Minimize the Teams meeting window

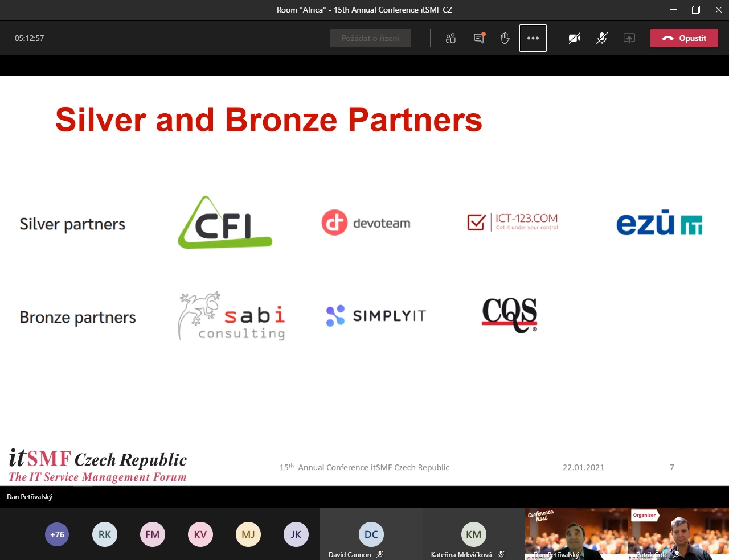[674, 10]
